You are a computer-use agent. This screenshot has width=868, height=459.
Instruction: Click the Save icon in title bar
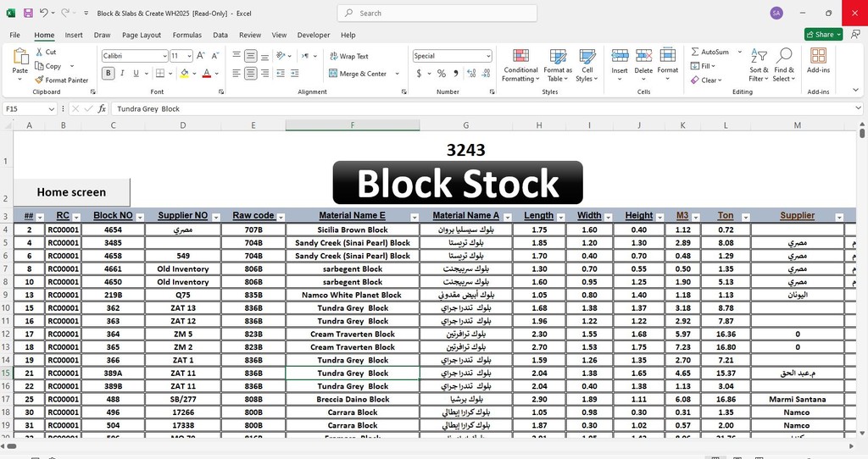pyautogui.click(x=28, y=14)
